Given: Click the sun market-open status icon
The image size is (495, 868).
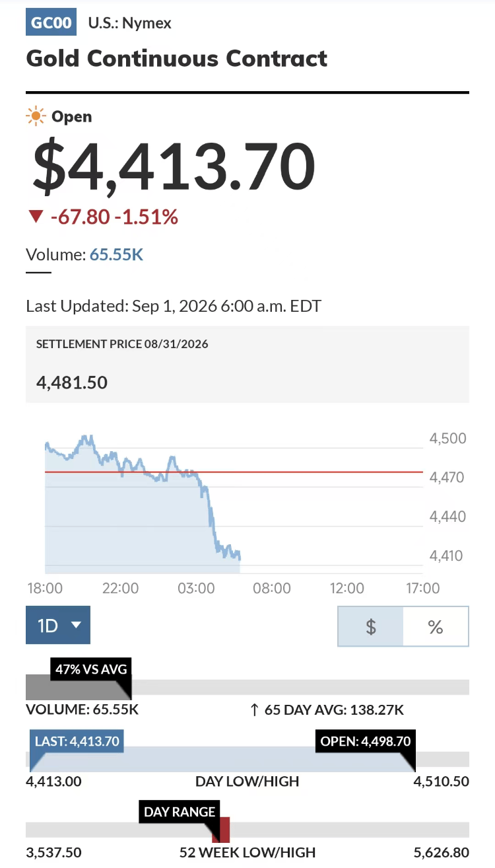Looking at the screenshot, I should (x=34, y=117).
